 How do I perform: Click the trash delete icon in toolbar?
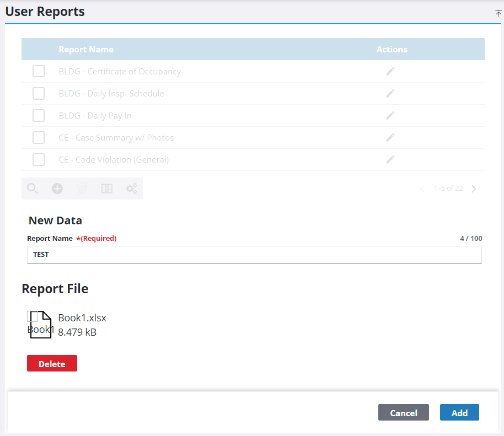(82, 189)
